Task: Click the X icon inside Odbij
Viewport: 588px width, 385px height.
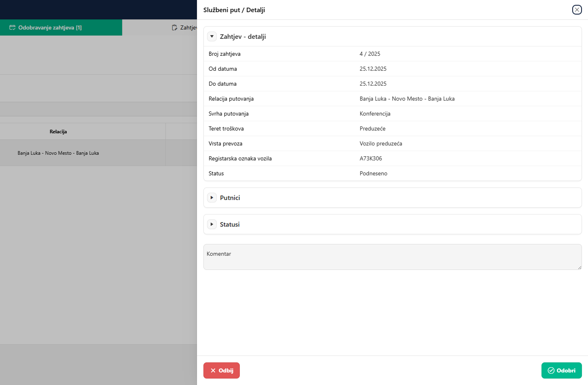Action: (213, 370)
